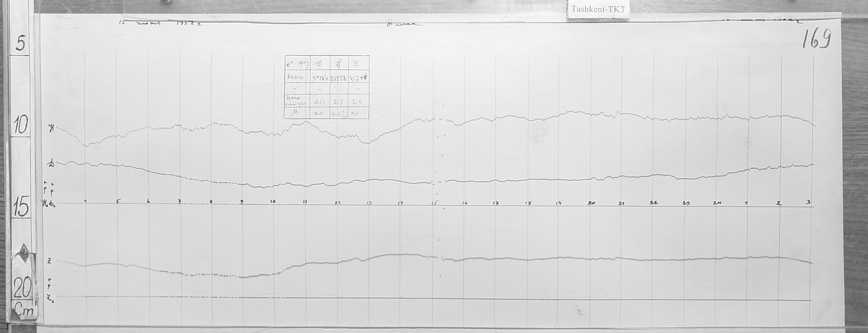The width and height of the screenshot is (868, 333).
Task: Click the handwritten date at top left
Action: [159, 23]
